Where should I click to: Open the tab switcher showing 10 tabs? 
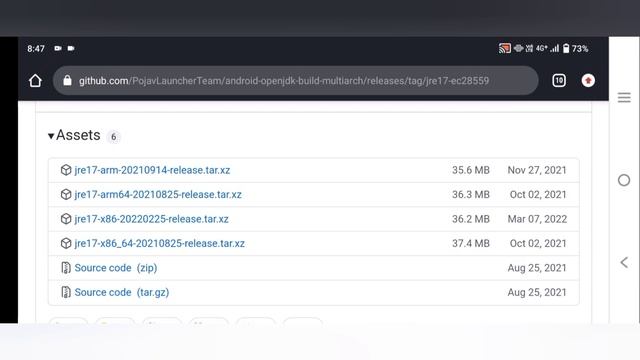click(x=559, y=80)
